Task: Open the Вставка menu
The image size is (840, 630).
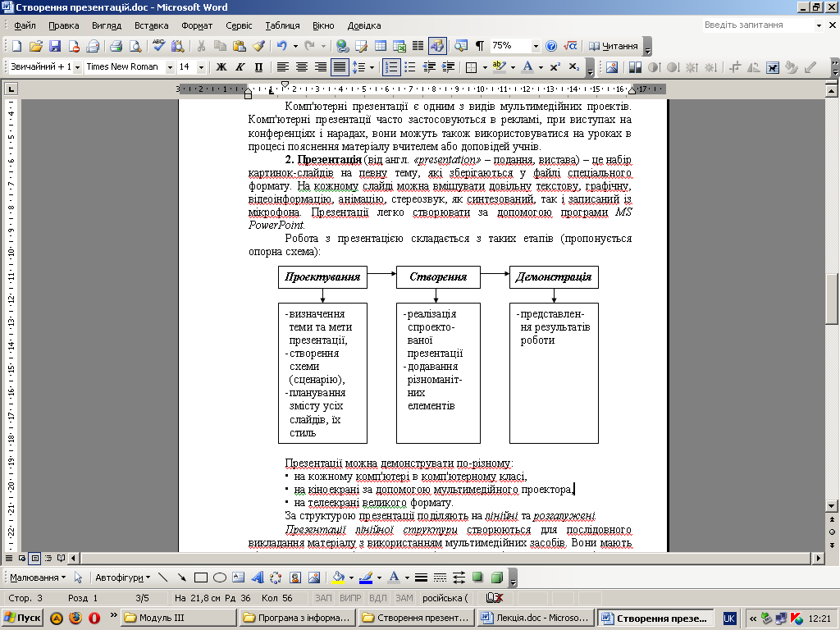Action: [x=151, y=25]
